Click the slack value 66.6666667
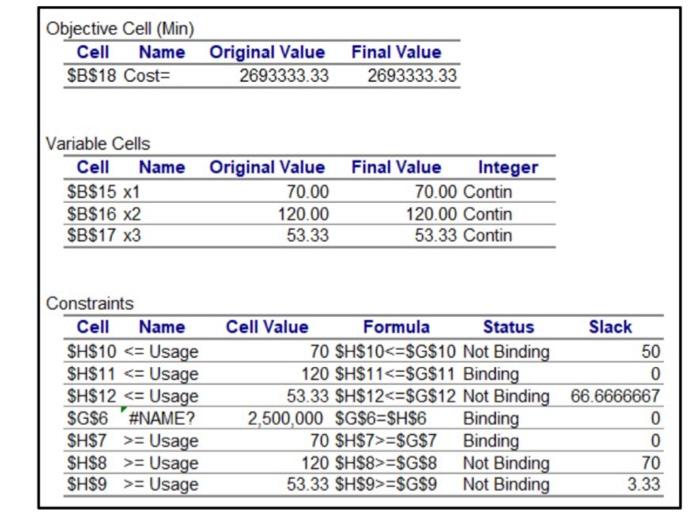The height and width of the screenshot is (512, 700). point(615,396)
